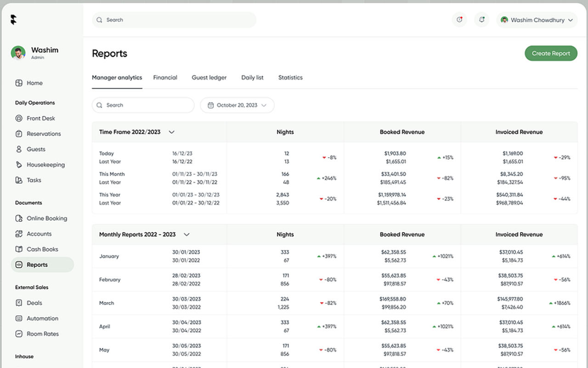The image size is (588, 368).
Task: Expand the Washim Chowdhury account menu
Action: click(537, 20)
